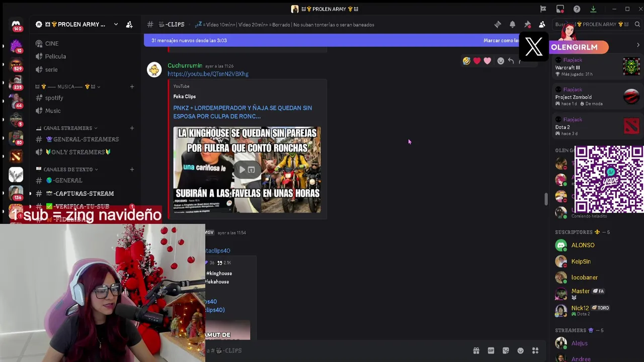Open the -CAPTURAS-STREAM channel

click(x=85, y=194)
